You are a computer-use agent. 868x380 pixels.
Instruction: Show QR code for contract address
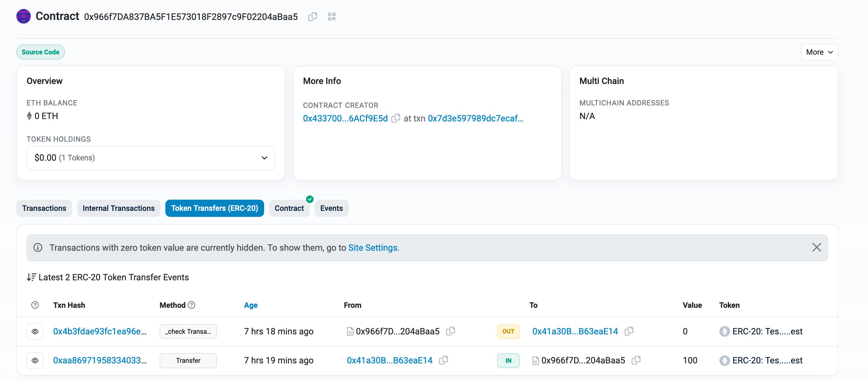332,17
